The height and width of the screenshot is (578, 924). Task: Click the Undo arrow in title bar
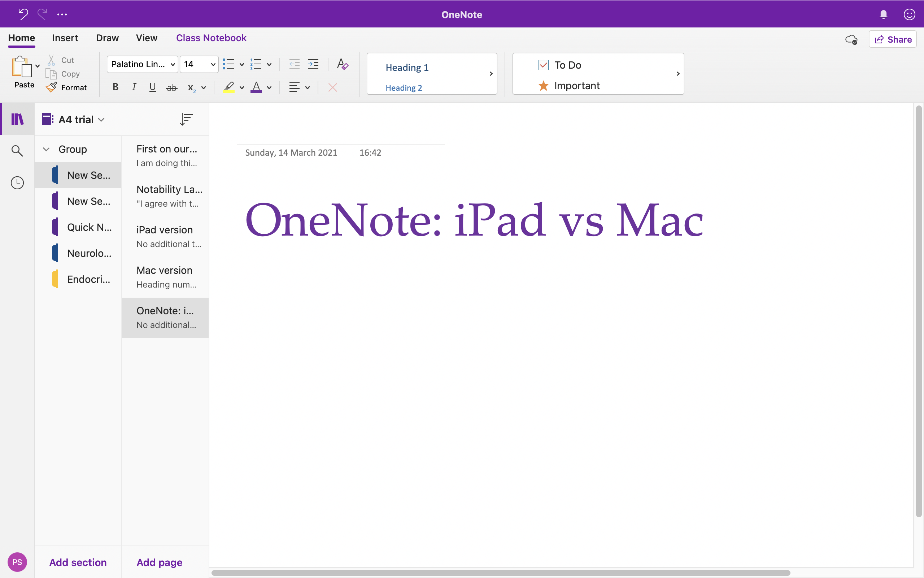point(23,14)
